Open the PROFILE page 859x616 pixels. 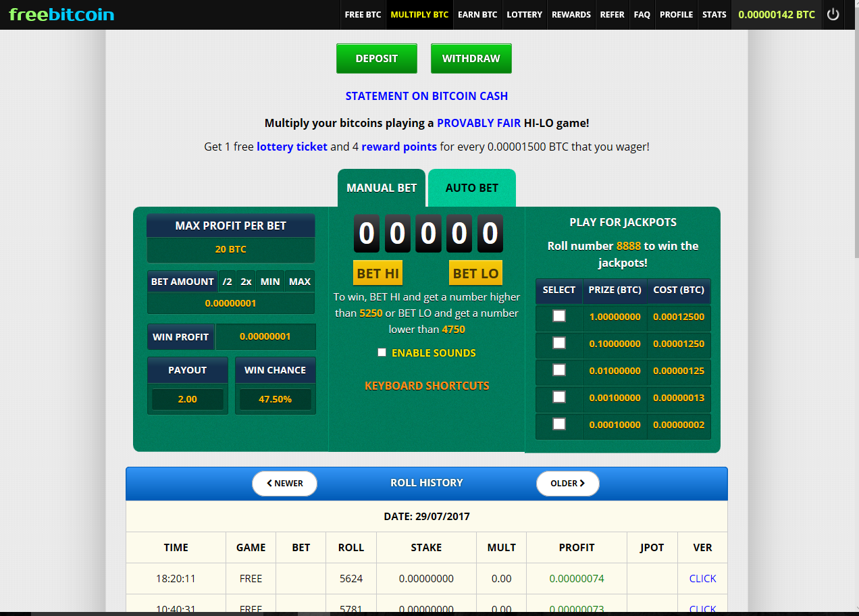(x=676, y=14)
